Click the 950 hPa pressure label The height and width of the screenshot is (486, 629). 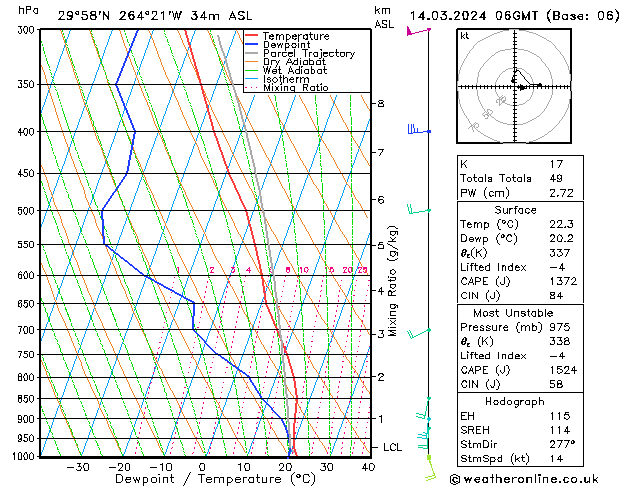pos(28,438)
